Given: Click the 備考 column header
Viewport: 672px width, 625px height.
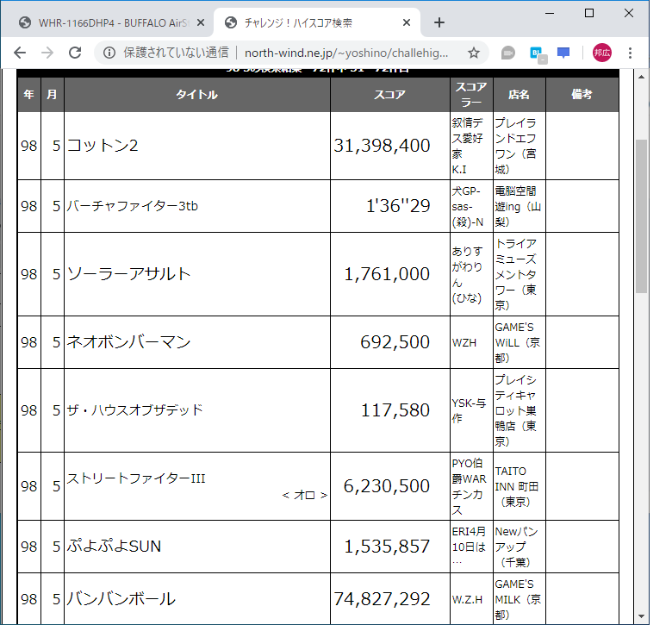Looking at the screenshot, I should coord(582,94).
